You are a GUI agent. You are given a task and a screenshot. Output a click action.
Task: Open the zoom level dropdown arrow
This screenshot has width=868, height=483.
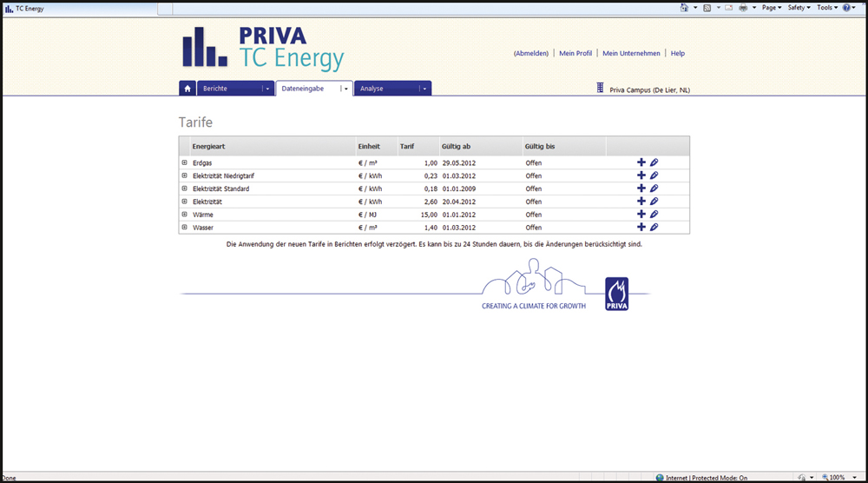coord(854,478)
